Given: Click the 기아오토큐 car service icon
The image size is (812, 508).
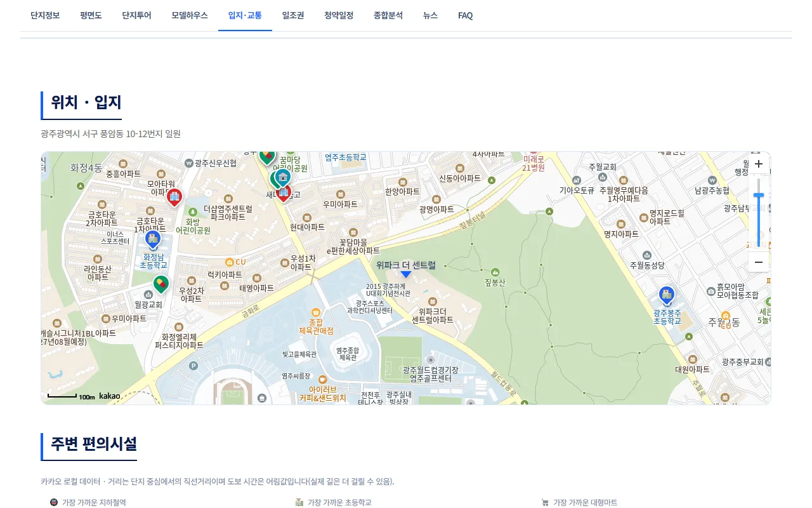Looking at the screenshot, I should (x=577, y=180).
